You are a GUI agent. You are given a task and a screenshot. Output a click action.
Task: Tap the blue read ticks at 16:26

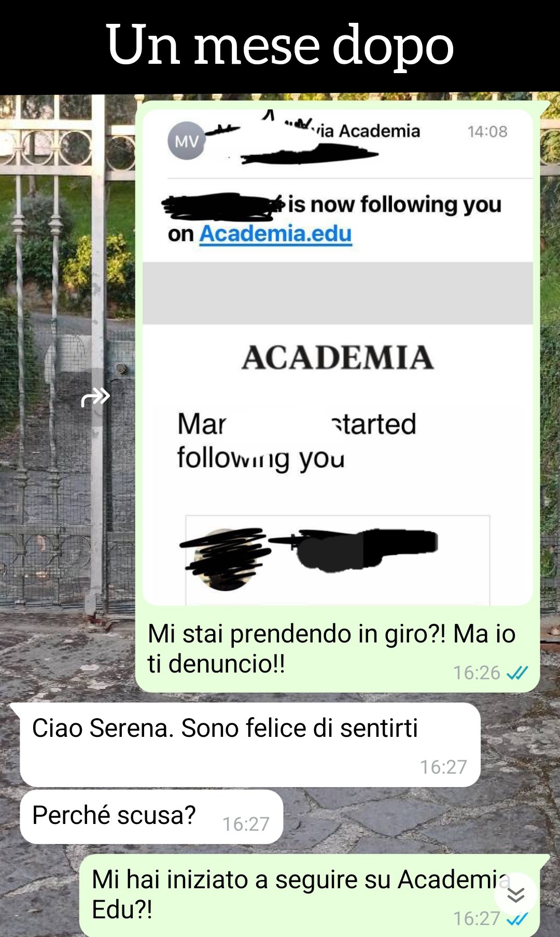click(517, 673)
